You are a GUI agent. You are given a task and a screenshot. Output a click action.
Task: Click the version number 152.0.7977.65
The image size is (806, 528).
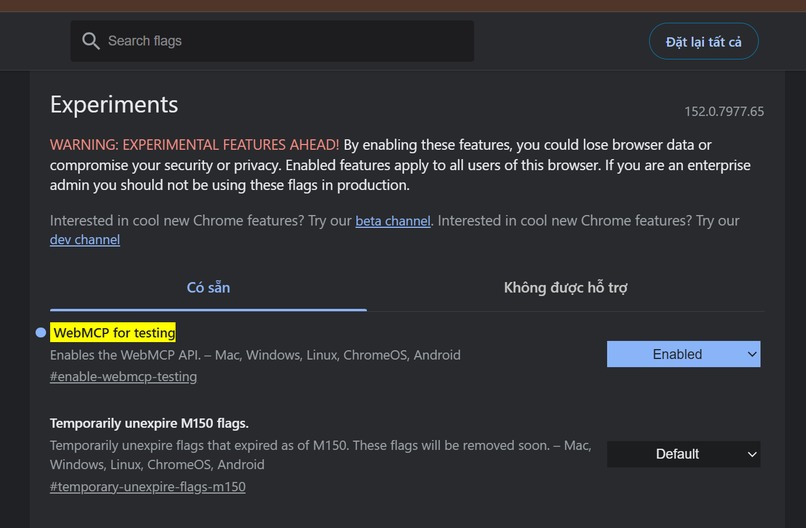tap(724, 112)
